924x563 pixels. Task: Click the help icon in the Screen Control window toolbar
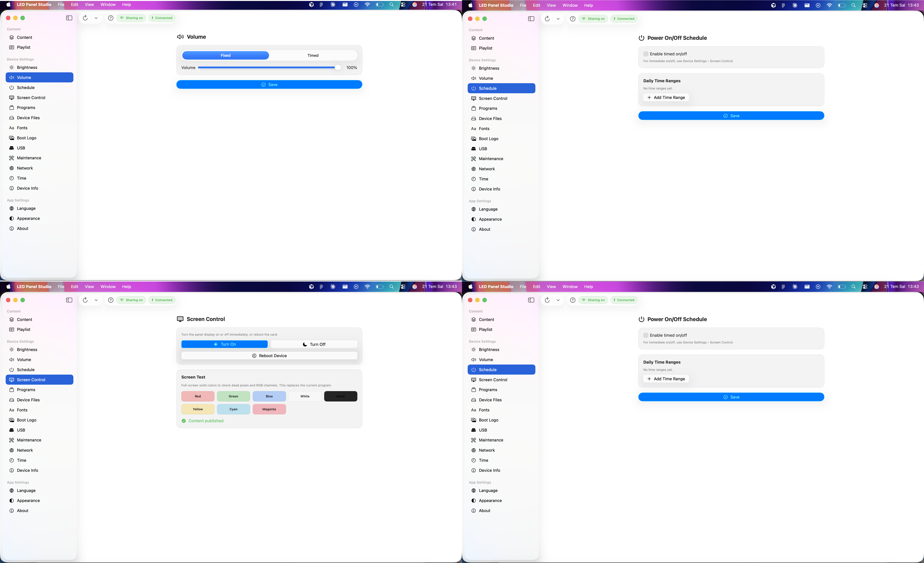point(111,300)
